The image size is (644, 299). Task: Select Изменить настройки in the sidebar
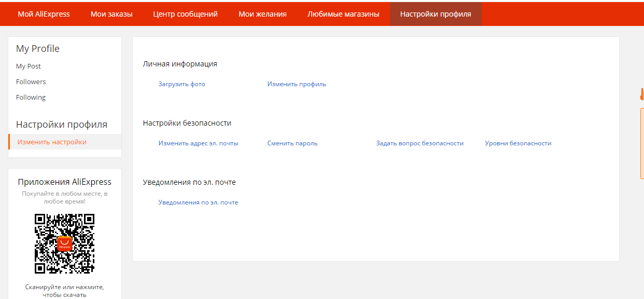[52, 142]
